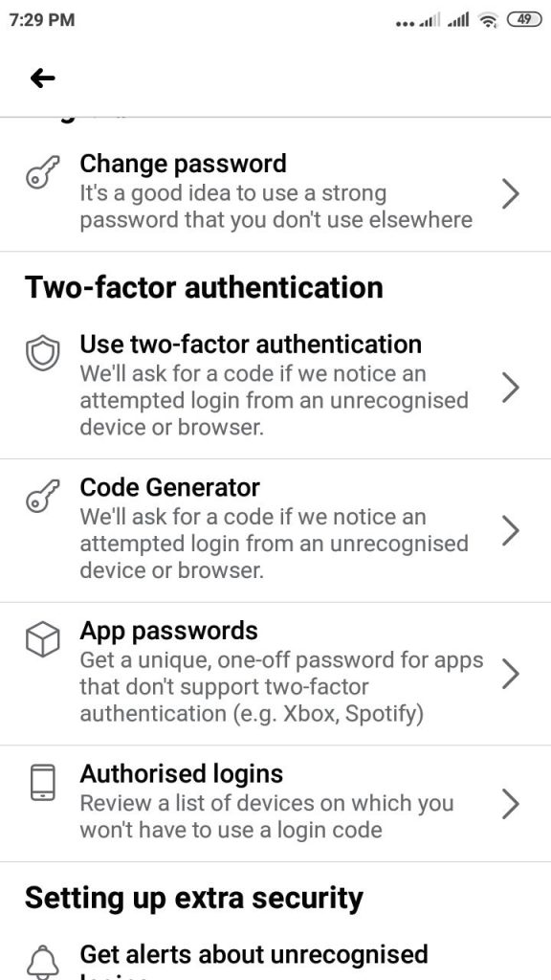Expand the Change password chevron
Viewport: 551px width, 980px height.
pyautogui.click(x=511, y=194)
